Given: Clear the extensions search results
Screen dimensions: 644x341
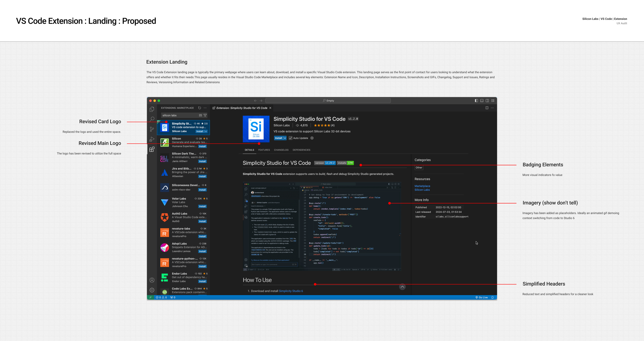Looking at the screenshot, I should (200, 115).
